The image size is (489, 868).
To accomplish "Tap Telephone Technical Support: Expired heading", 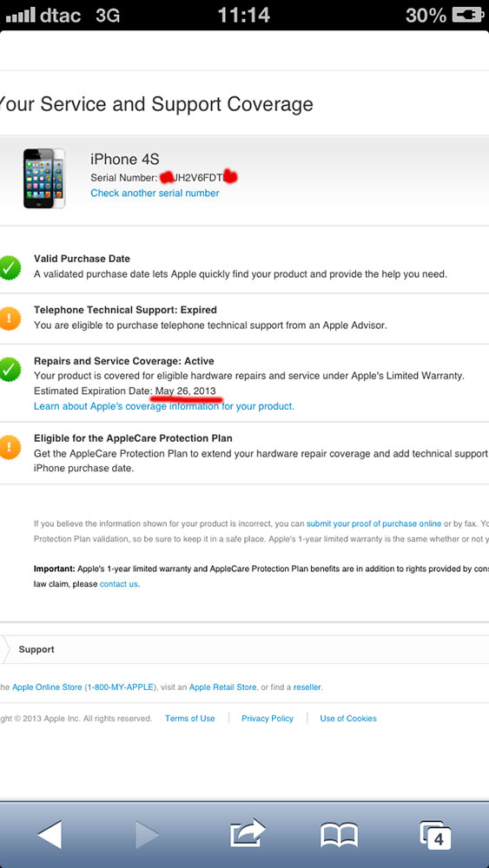I will click(125, 310).
